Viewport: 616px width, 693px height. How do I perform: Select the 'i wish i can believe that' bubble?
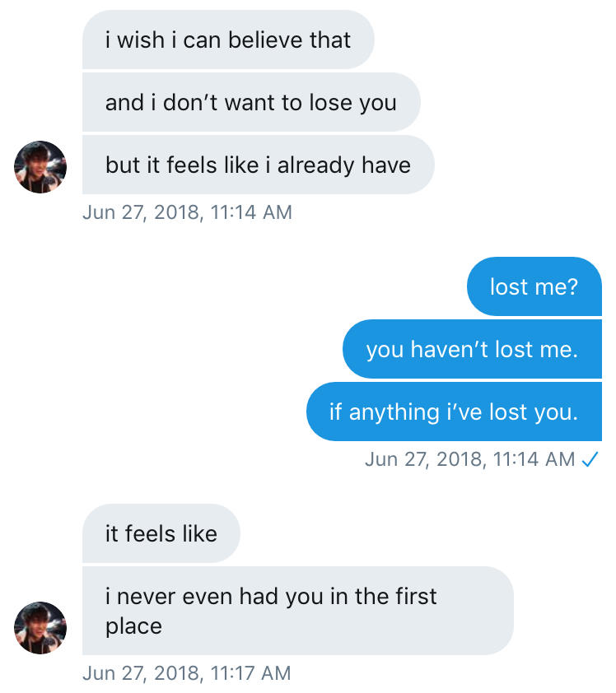pos(227,40)
